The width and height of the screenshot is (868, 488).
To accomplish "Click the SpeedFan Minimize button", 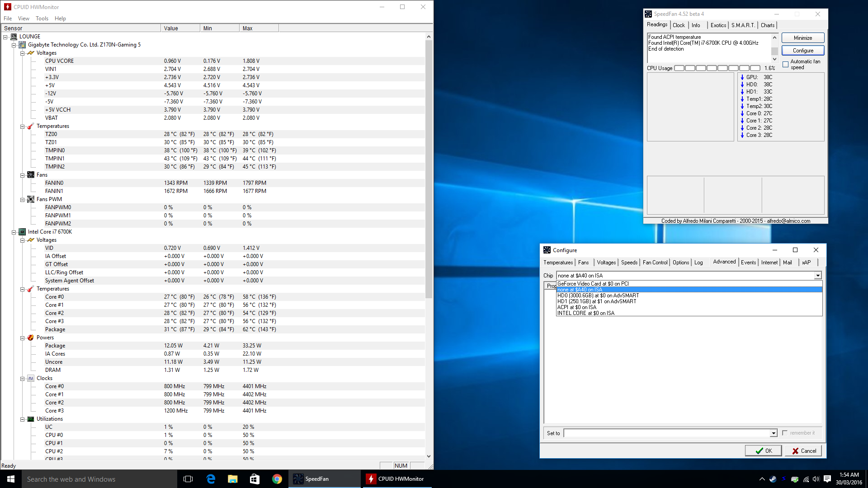I will pyautogui.click(x=803, y=38).
